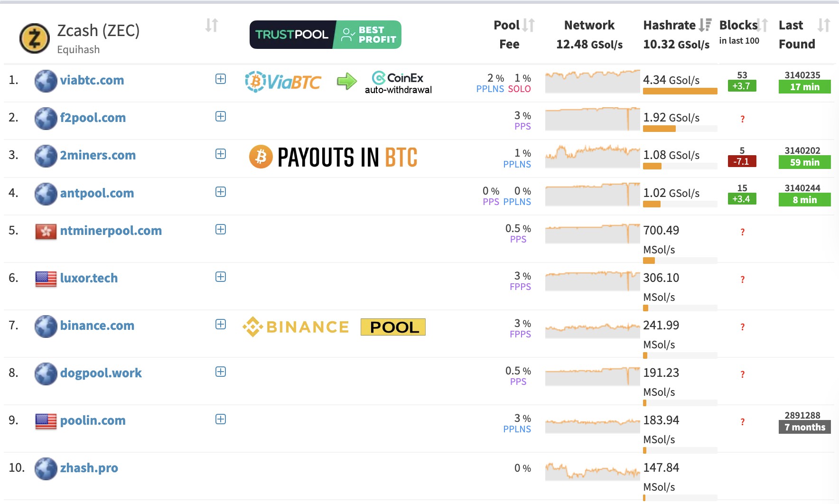Viewport: 839px width, 504px height.
Task: Click viabtc.com's hashrate progress bar
Action: click(680, 91)
